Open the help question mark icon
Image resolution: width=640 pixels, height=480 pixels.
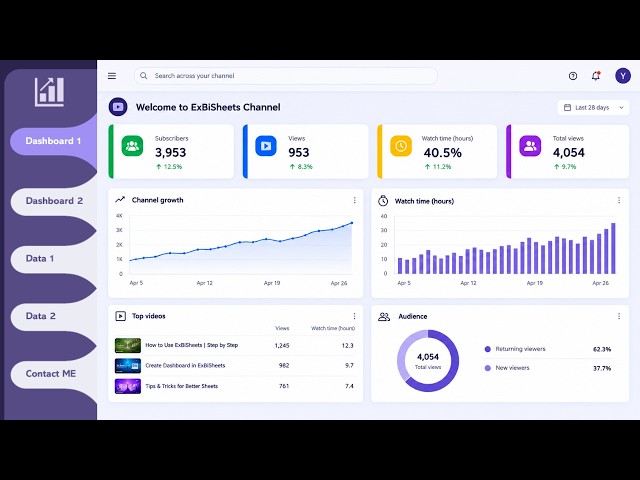pyautogui.click(x=573, y=76)
